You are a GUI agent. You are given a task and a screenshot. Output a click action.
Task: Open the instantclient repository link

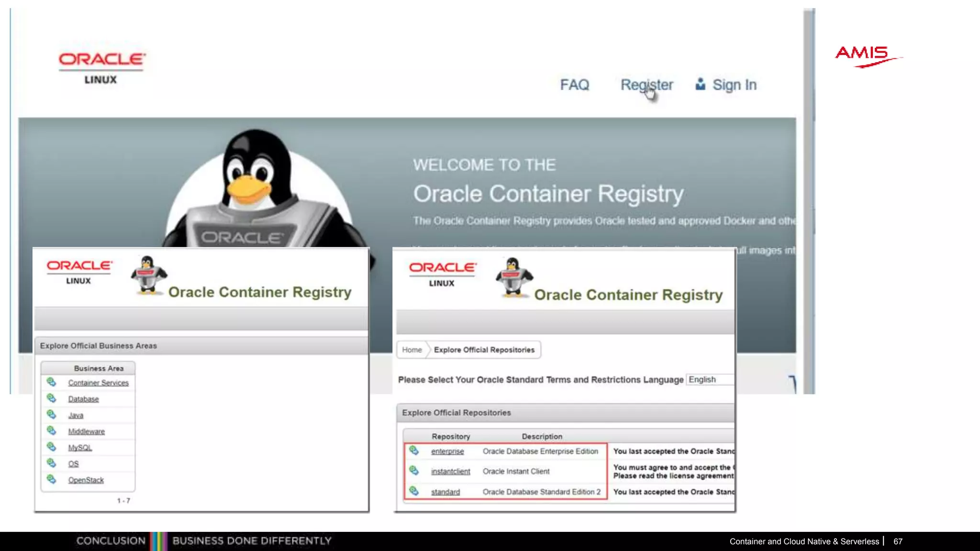coord(450,472)
